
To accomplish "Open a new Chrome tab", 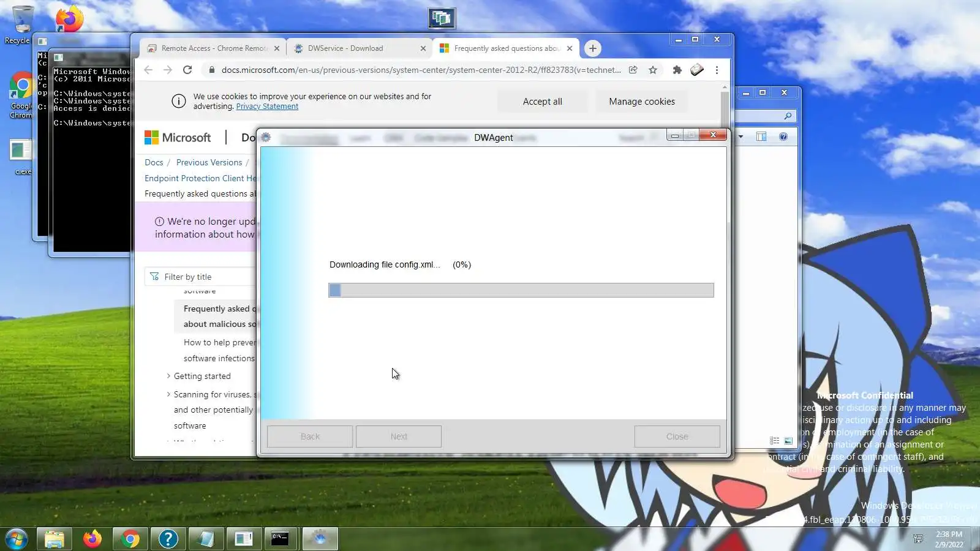I will pyautogui.click(x=592, y=48).
